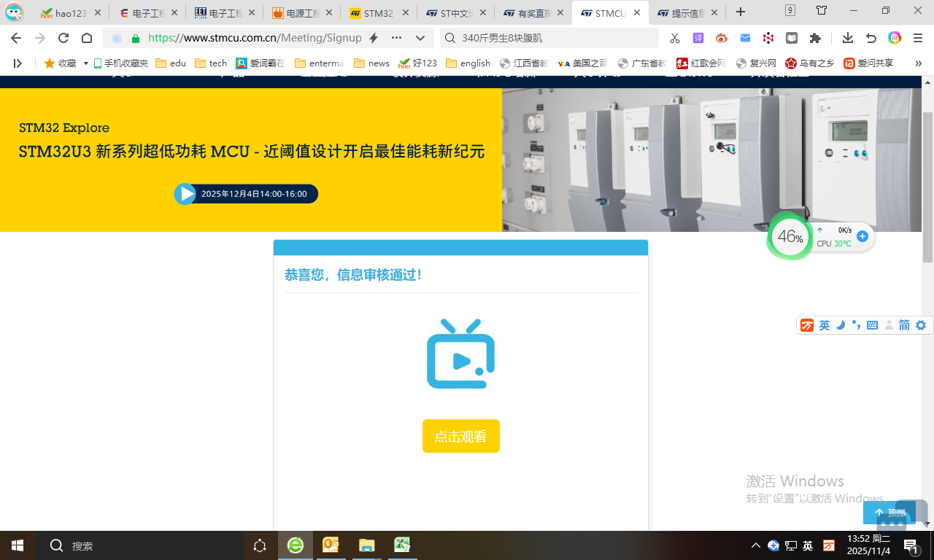Expand the favorites star dropdown arrow
Image resolution: width=934 pixels, height=560 pixels.
pyautogui.click(x=85, y=63)
